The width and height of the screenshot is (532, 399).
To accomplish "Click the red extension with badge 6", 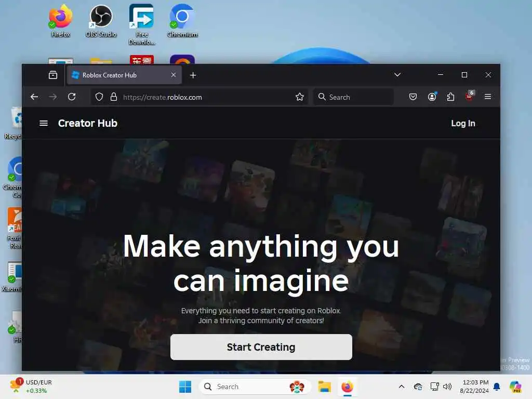I will [x=470, y=96].
